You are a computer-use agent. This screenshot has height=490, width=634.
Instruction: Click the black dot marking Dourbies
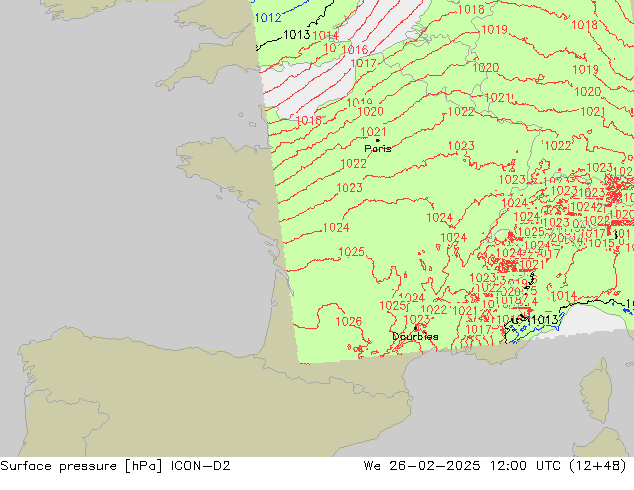(415, 328)
